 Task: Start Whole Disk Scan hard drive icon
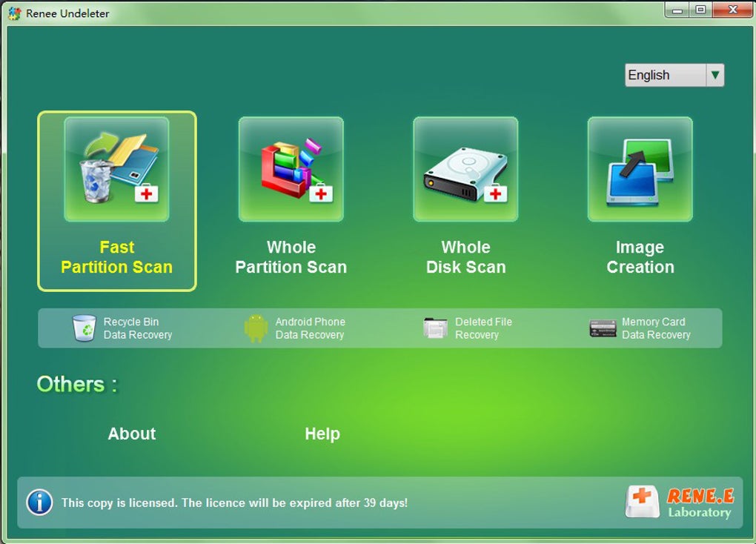[x=465, y=169]
